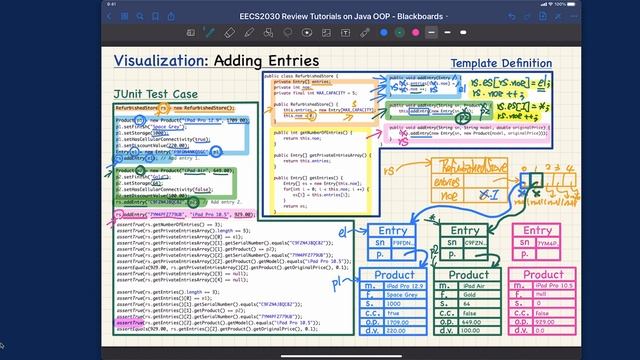Tap the home indicator bar at bottom
The width and height of the screenshot is (640, 360).
point(341,356)
